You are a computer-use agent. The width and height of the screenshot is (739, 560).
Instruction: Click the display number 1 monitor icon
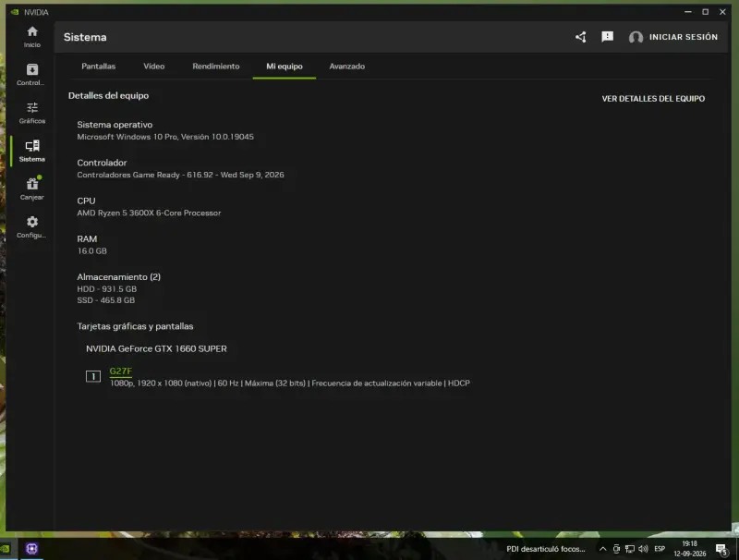[x=93, y=376]
